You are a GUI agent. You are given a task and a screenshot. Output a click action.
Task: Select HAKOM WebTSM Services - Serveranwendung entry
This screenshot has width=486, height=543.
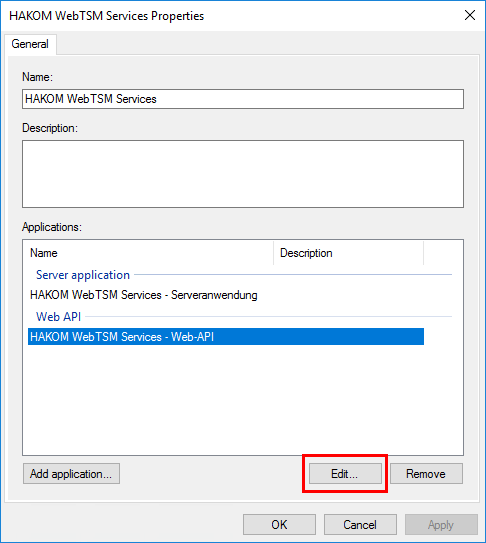point(144,295)
